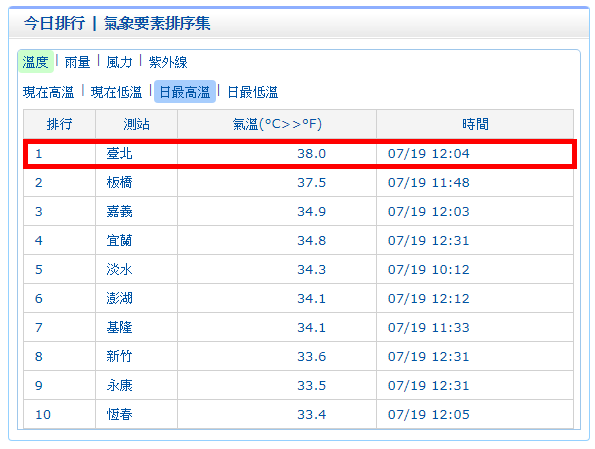Open station 淡水
This screenshot has height=449, width=595.
point(120,269)
